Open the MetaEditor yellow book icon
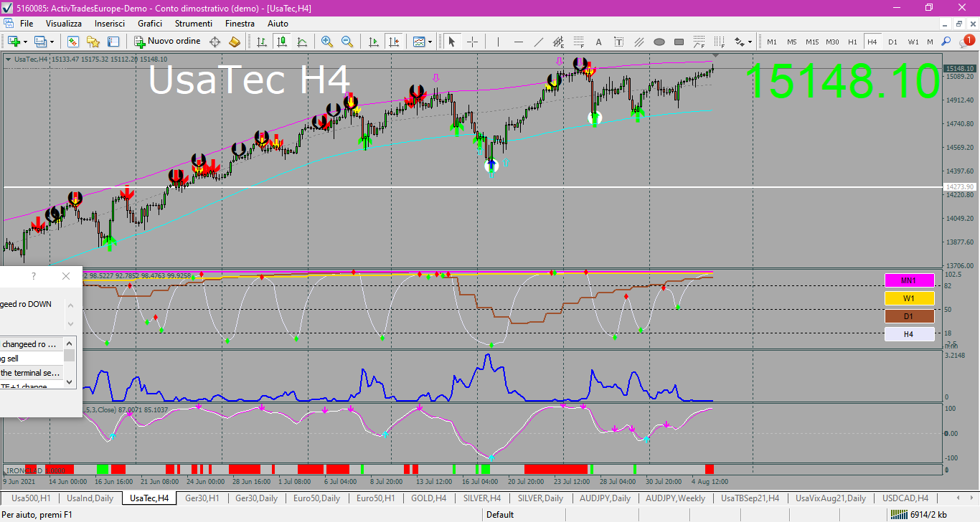Image resolution: width=980 pixels, height=522 pixels. (x=235, y=42)
